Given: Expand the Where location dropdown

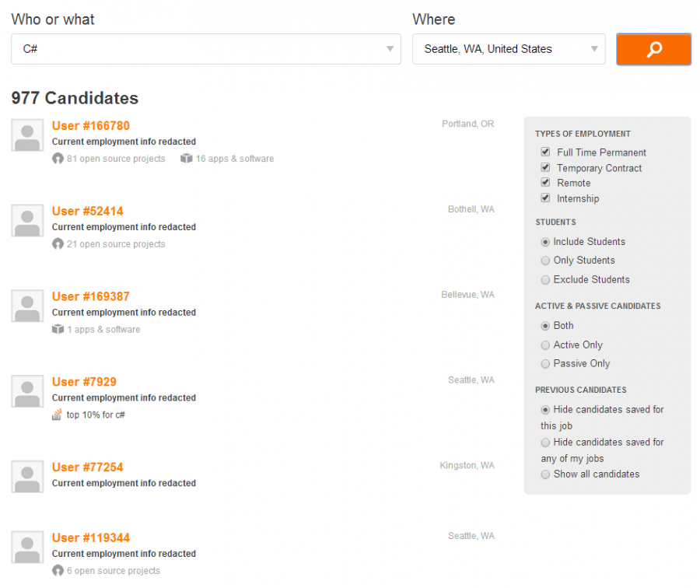Looking at the screenshot, I should click(x=594, y=48).
